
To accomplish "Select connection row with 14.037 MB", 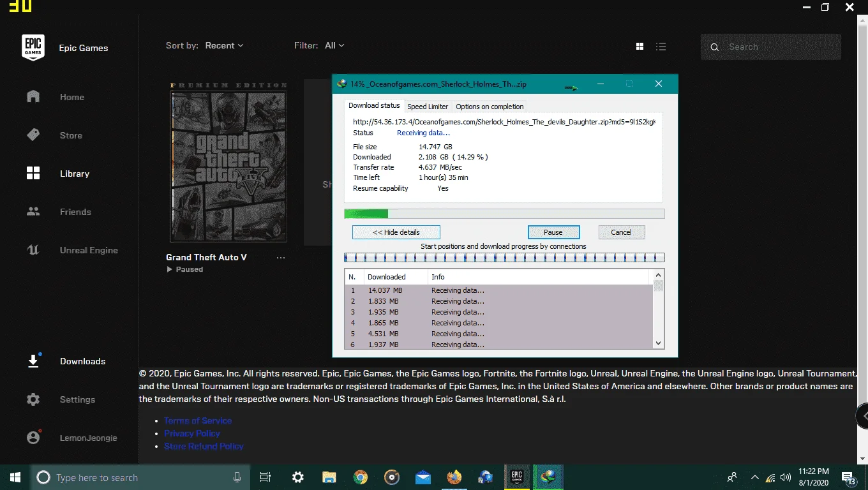I will (x=498, y=290).
